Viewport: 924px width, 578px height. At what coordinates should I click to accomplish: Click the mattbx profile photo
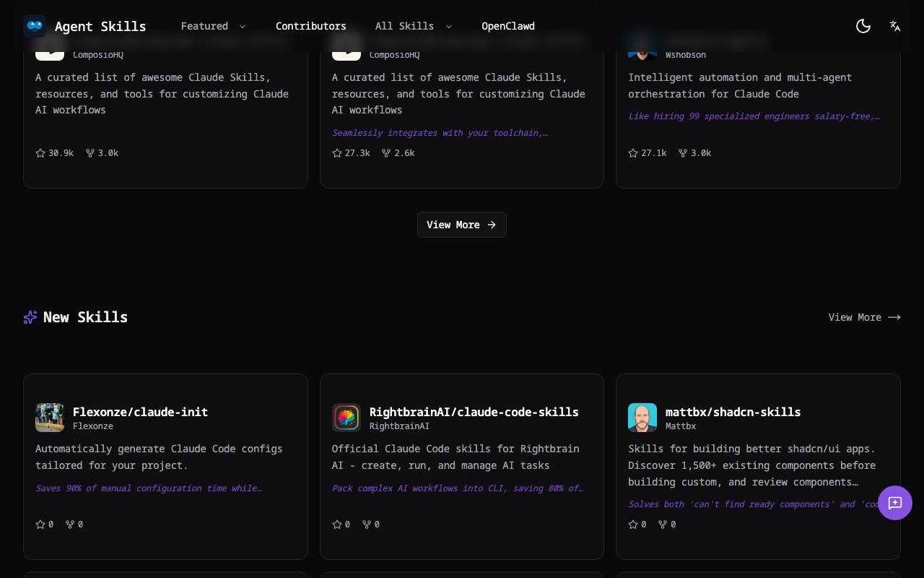[x=642, y=418]
